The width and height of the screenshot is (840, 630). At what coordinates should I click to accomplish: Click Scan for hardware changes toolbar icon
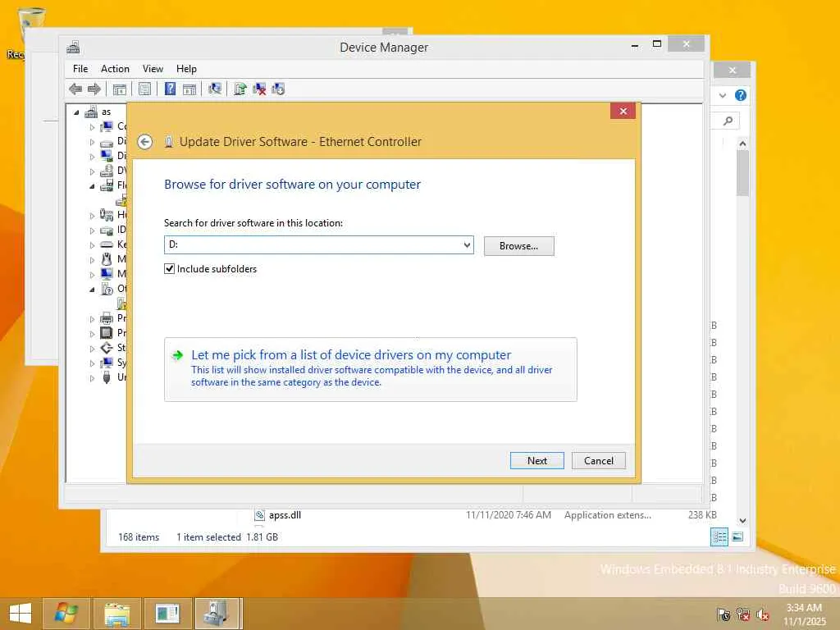pos(215,89)
